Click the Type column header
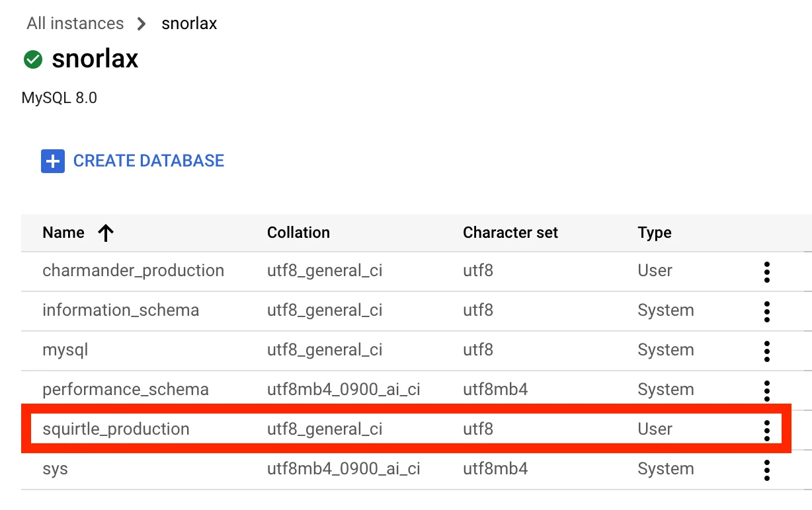Image resolution: width=812 pixels, height=510 pixels. 654,233
